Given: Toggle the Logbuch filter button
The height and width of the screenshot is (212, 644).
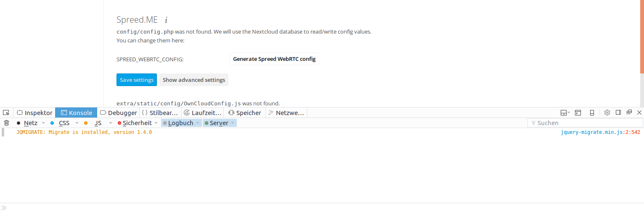Looking at the screenshot, I should pos(181,123).
